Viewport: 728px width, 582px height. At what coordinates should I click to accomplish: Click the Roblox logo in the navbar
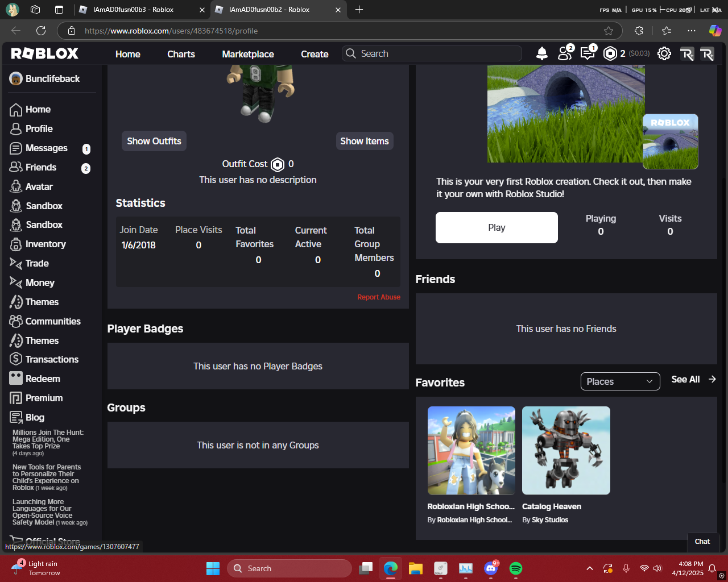[45, 53]
